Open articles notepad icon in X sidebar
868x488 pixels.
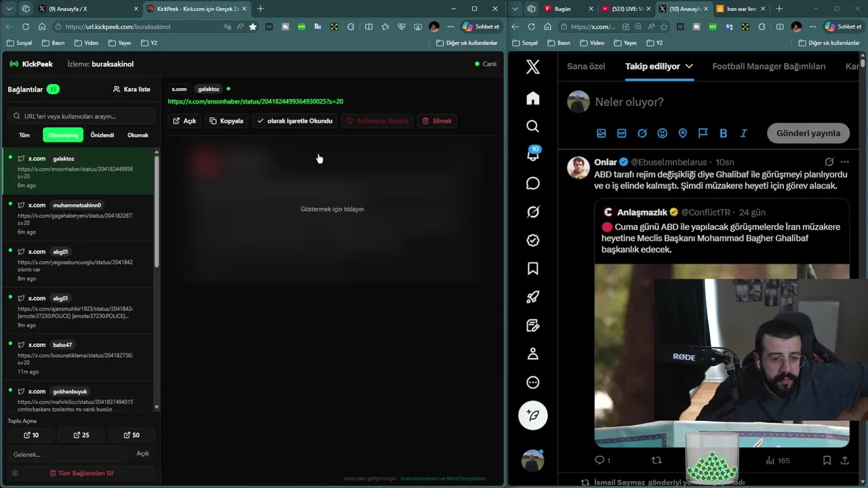[533, 325]
